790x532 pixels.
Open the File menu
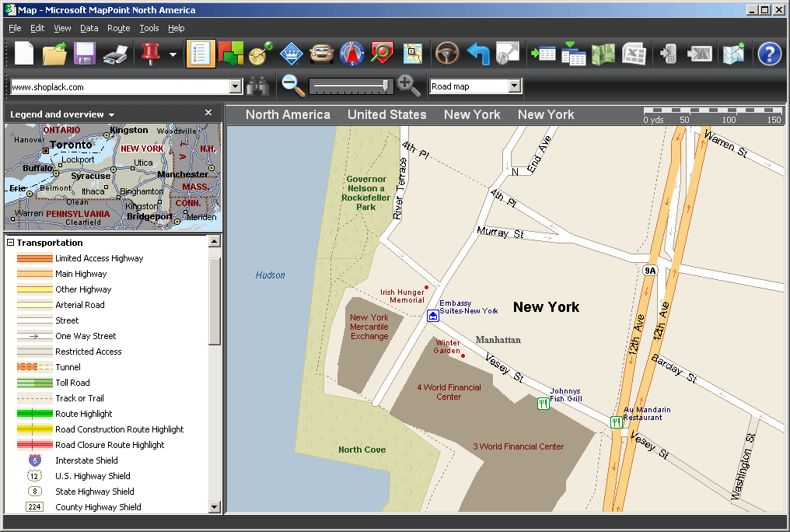pyautogui.click(x=15, y=28)
